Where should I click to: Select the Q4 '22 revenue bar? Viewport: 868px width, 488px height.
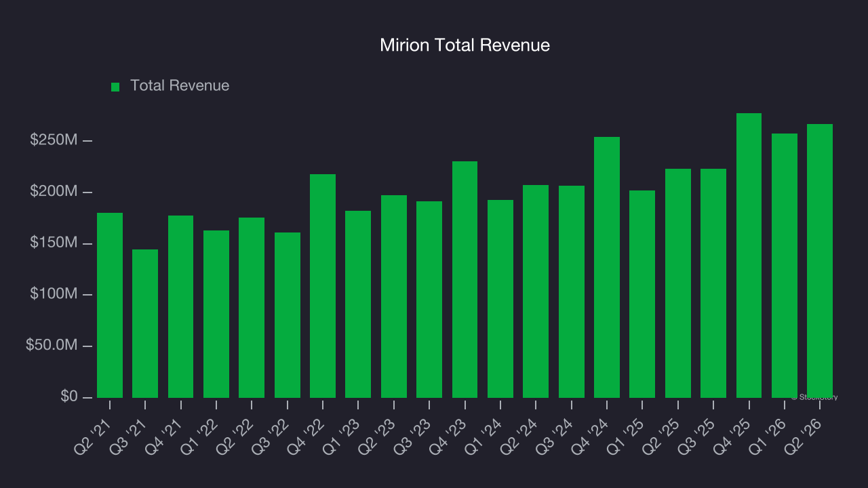323,286
